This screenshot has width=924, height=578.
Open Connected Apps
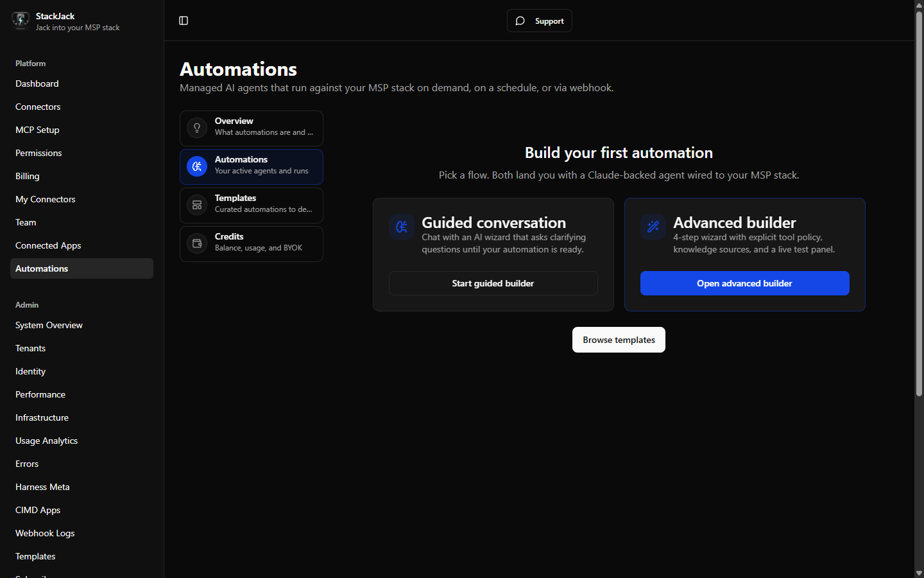click(x=81, y=245)
